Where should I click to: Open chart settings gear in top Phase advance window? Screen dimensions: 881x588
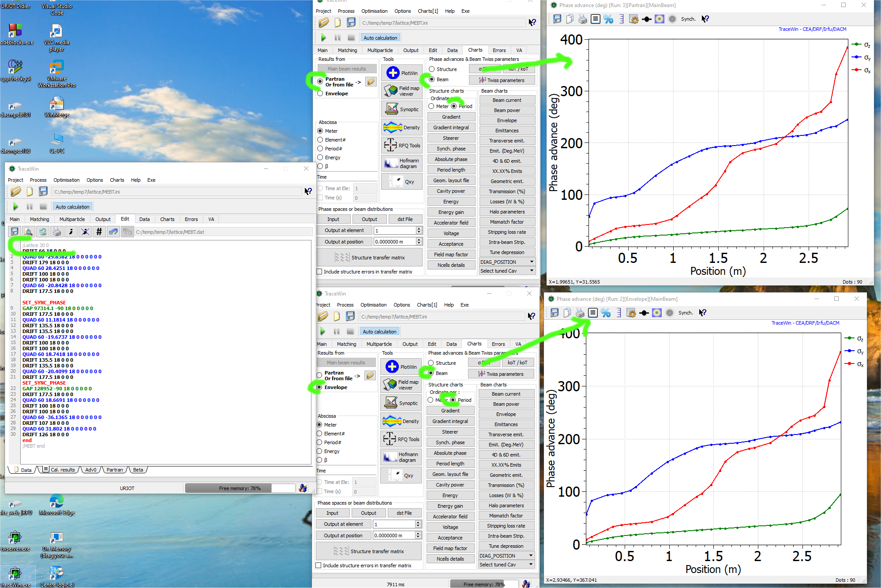tap(634, 19)
